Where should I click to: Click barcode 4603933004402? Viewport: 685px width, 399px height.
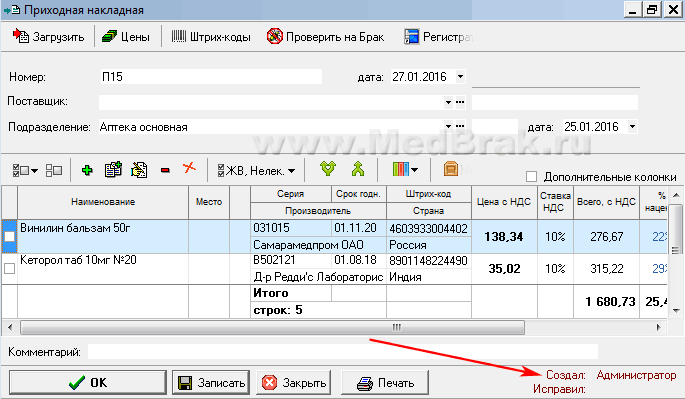pos(429,229)
